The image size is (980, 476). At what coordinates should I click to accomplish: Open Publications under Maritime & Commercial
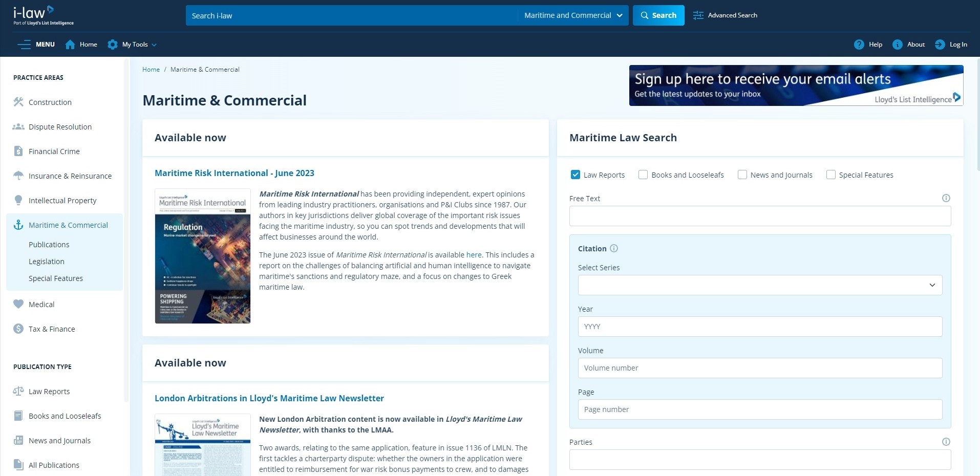pos(49,245)
